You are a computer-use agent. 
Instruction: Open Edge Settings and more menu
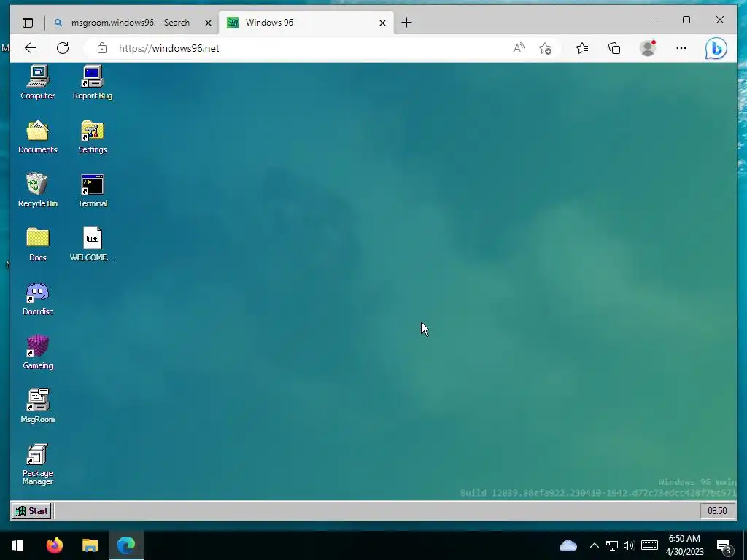click(x=681, y=48)
